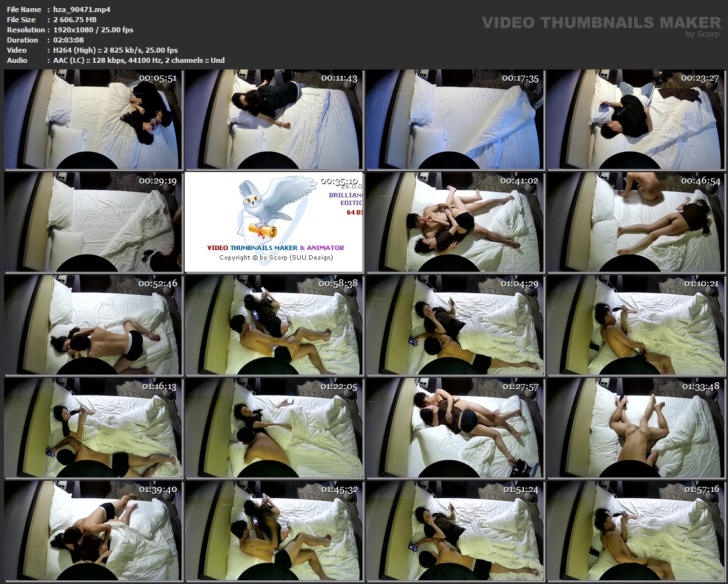The height and width of the screenshot is (584, 728).
Task: Pick the frame labeled 00:46:54
Action: coord(635,222)
